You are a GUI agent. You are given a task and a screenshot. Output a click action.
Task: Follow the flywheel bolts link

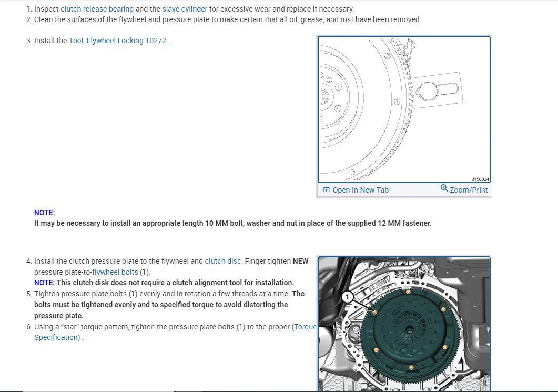coord(115,272)
